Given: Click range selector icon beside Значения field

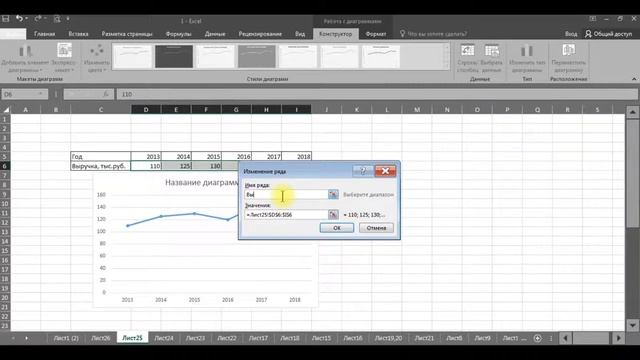Looking at the screenshot, I should point(333,214).
